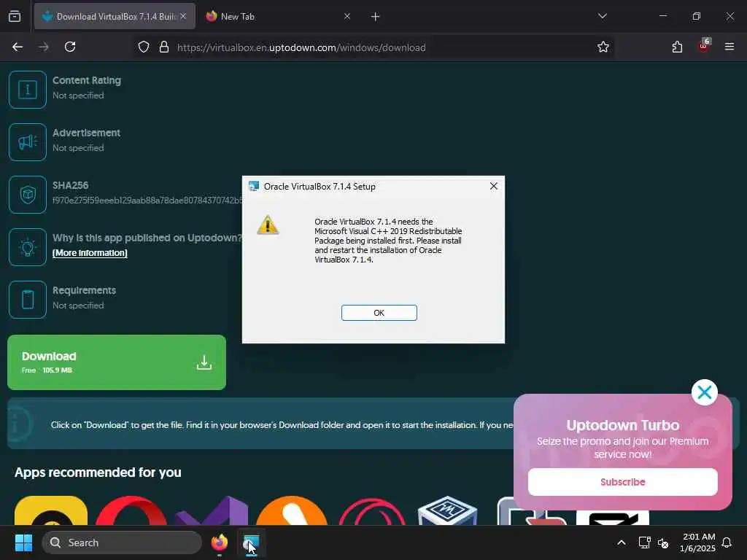Open the More information link
This screenshot has width=747, height=560.
(90, 253)
